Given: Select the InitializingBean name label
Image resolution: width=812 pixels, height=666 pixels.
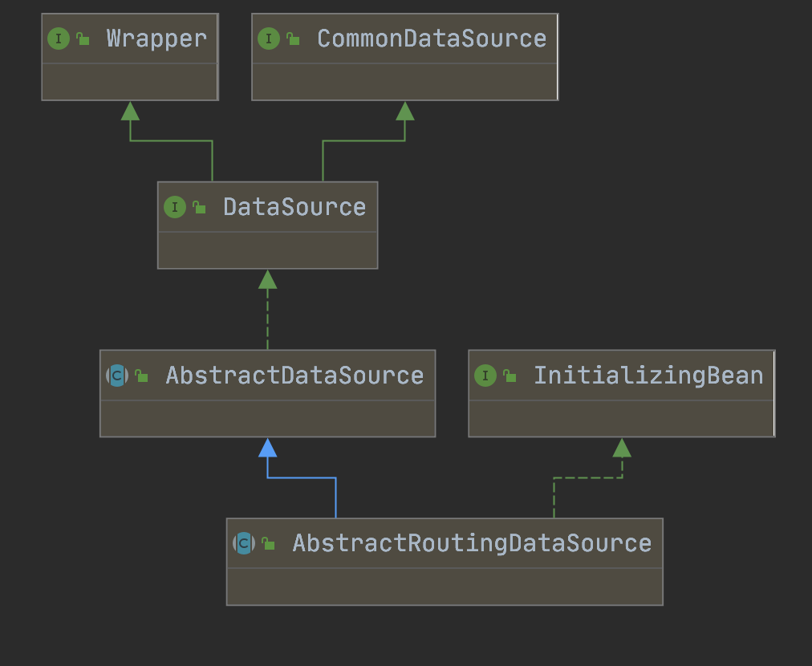Looking at the screenshot, I should tap(648, 376).
